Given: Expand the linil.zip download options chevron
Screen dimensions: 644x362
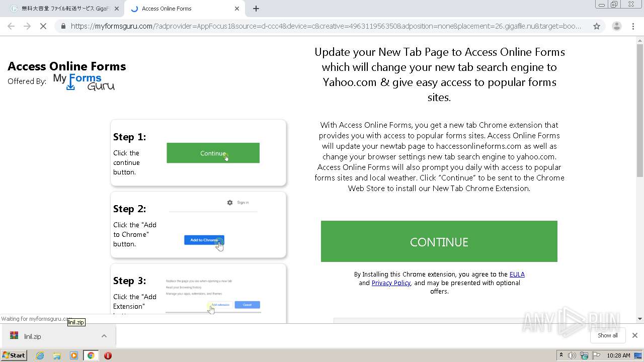Looking at the screenshot, I should point(104,336).
